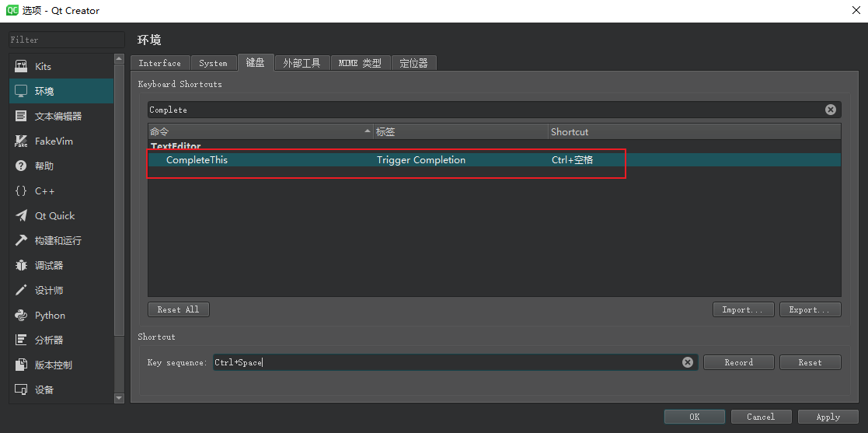Open the 文本编辑器 category icon

[21, 117]
